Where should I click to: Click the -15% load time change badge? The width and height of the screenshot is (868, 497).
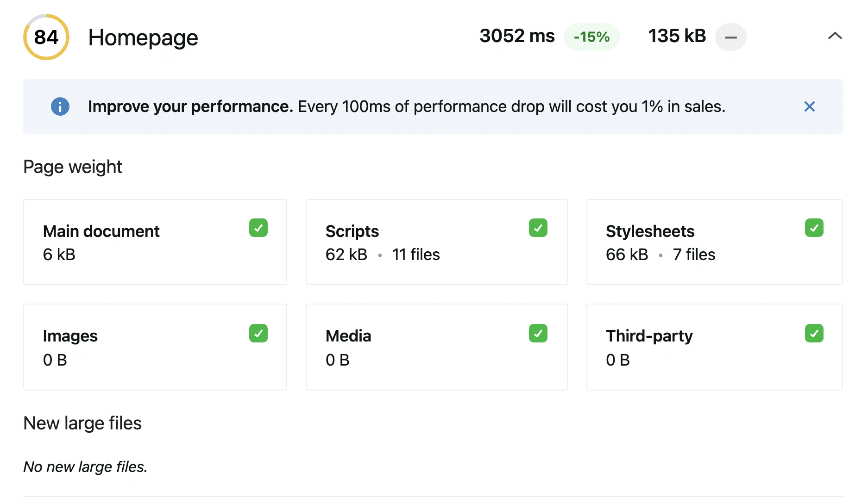pos(591,37)
